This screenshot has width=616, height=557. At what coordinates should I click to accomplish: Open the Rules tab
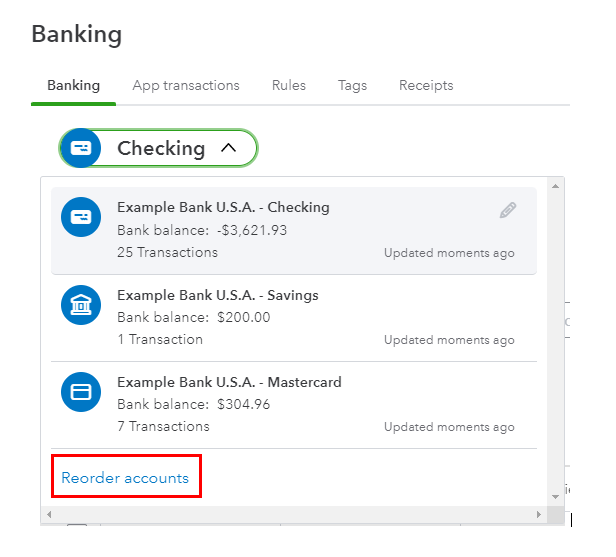click(x=289, y=85)
